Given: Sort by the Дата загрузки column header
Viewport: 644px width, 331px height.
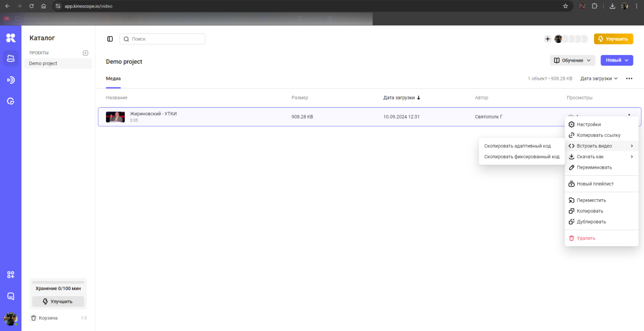Looking at the screenshot, I should click(x=402, y=98).
